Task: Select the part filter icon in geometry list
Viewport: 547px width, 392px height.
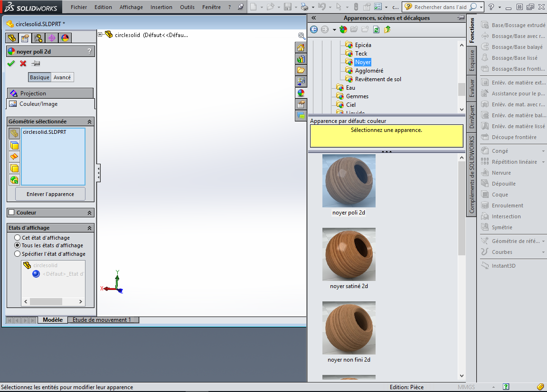Action: [x=14, y=133]
